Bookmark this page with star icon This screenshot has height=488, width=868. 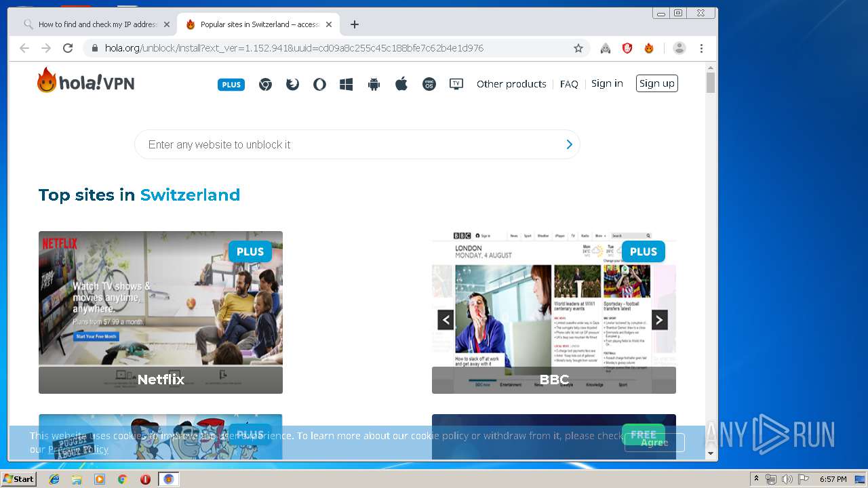coord(578,48)
